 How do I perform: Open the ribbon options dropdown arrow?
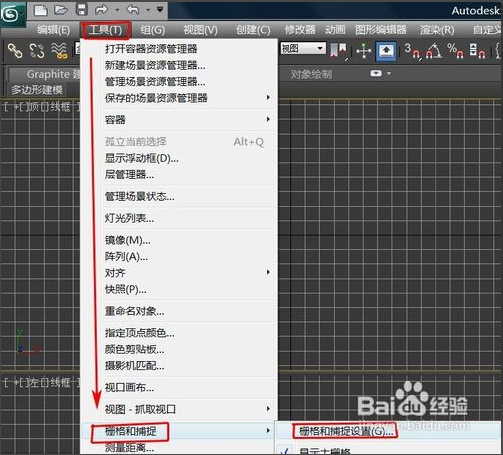pyautogui.click(x=389, y=73)
